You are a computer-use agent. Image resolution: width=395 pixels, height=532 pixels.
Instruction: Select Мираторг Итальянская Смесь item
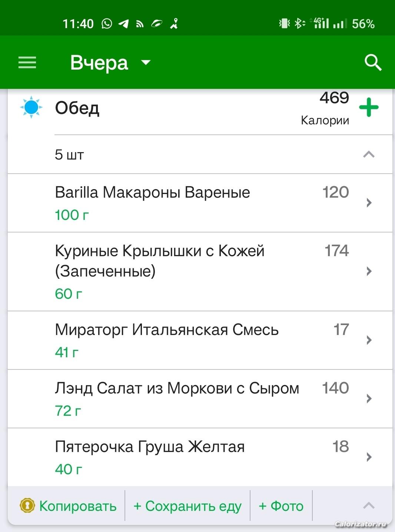pos(200,340)
